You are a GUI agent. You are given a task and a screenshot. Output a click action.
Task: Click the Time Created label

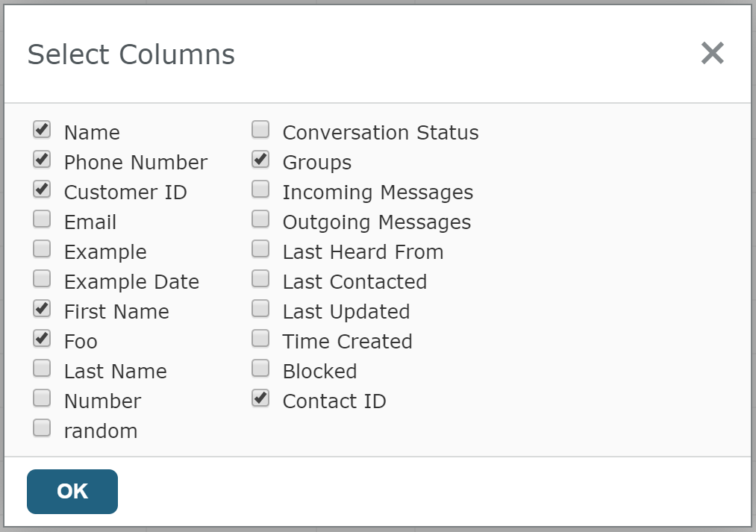tap(347, 342)
